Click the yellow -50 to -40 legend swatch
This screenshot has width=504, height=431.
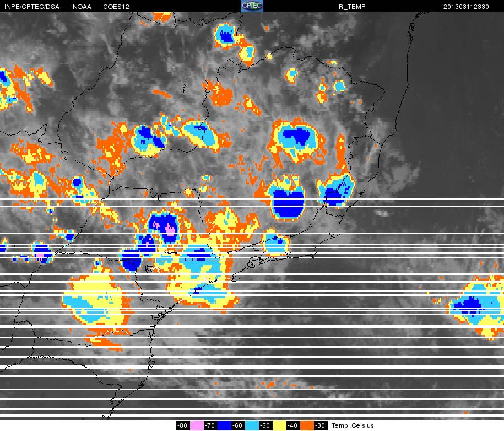(279, 425)
